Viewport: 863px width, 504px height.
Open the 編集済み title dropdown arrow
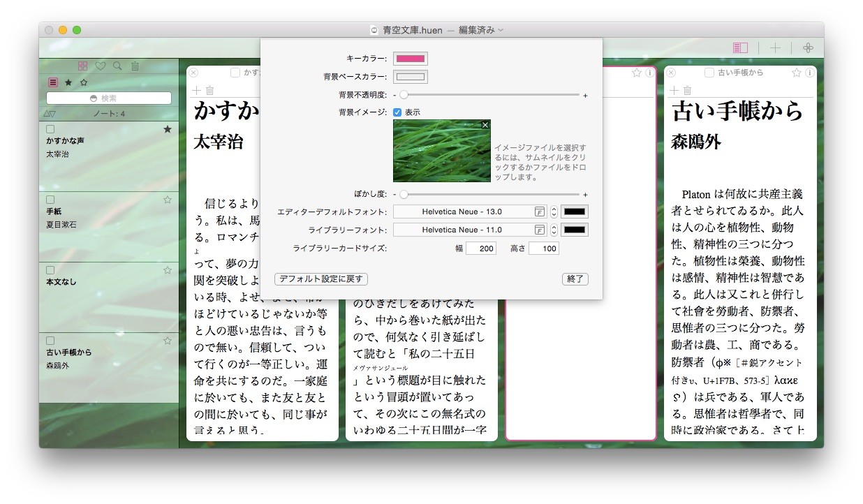click(501, 30)
